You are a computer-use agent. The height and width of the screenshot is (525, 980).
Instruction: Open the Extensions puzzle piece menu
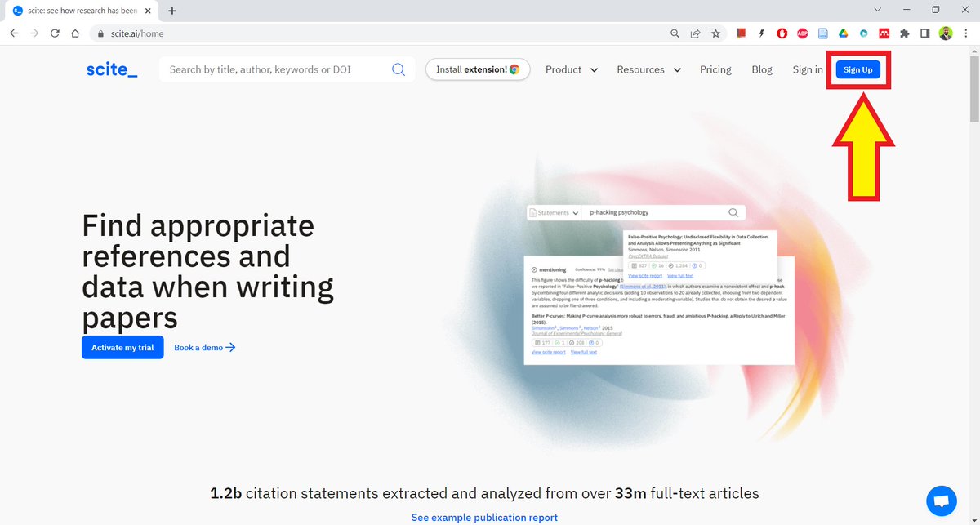pos(905,33)
